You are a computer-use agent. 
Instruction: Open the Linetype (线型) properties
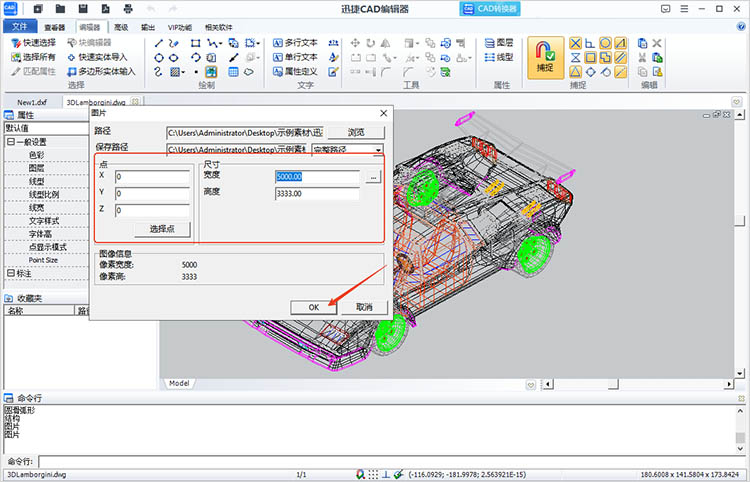(499, 57)
